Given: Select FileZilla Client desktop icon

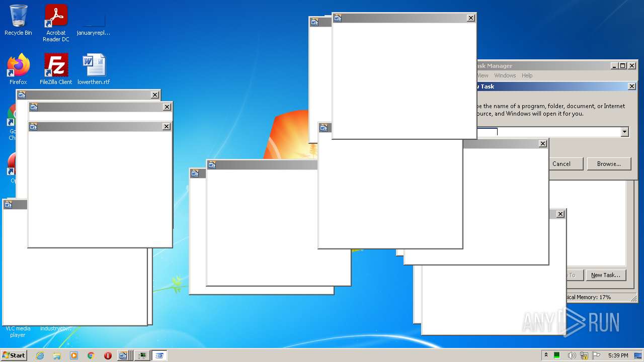Looking at the screenshot, I should (56, 69).
